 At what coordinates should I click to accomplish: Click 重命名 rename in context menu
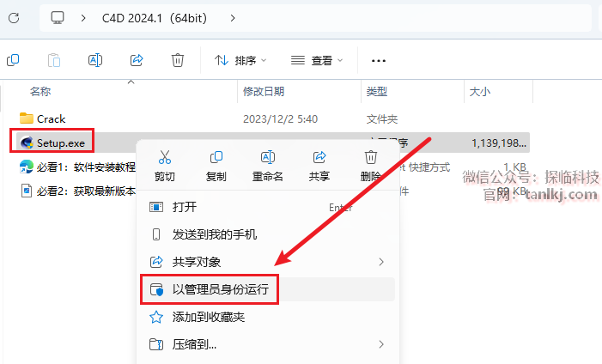(x=268, y=166)
